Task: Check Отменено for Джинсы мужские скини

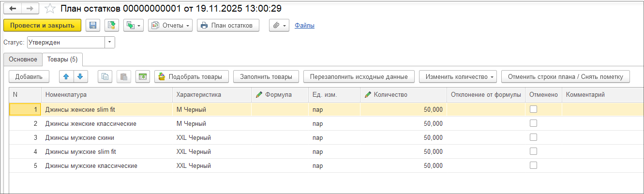Action: tap(533, 137)
